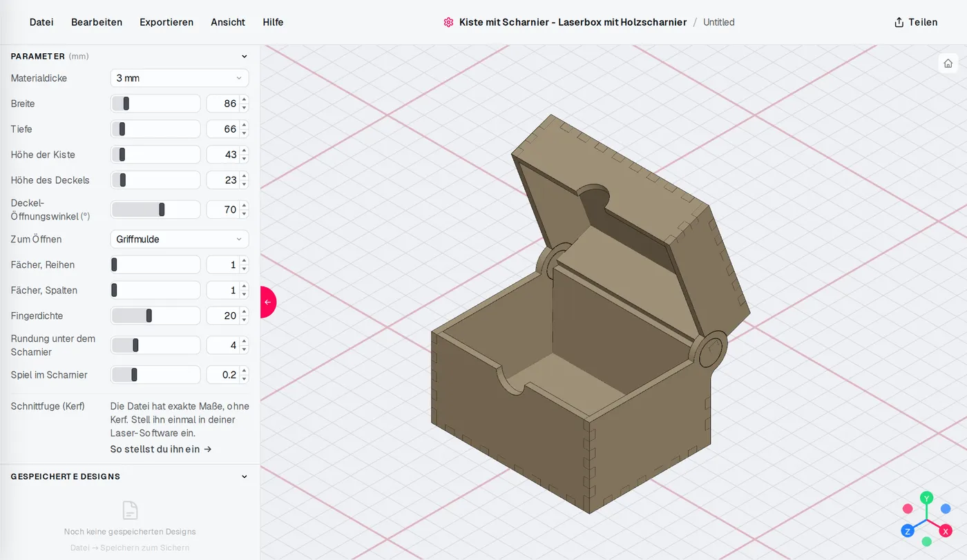The width and height of the screenshot is (967, 560).
Task: Click the Teilen share button
Action: pos(916,22)
